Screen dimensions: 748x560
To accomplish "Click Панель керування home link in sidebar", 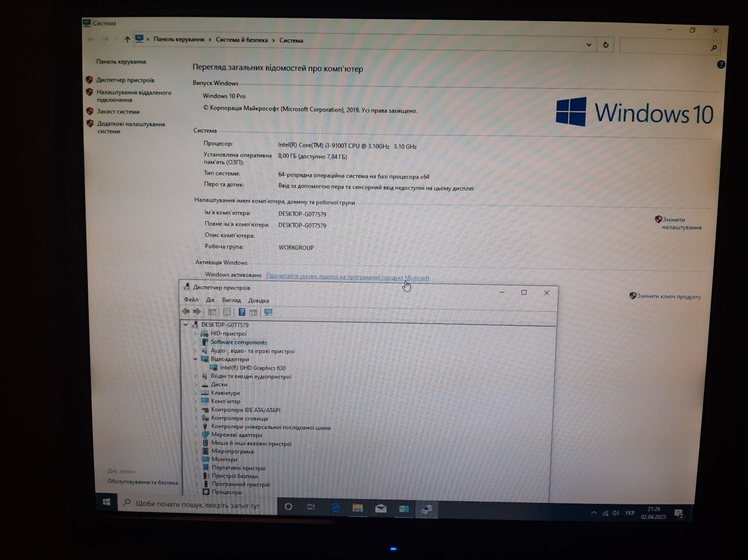I will point(121,61).
